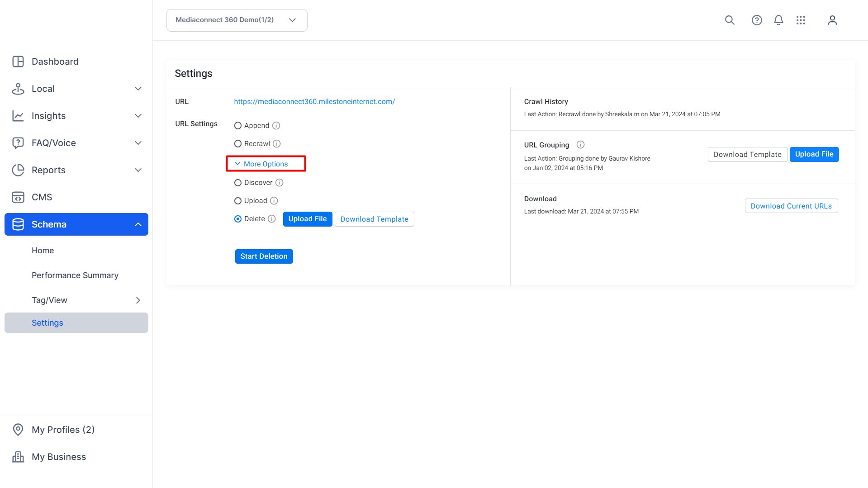This screenshot has width=868, height=488.
Task: Click the Start Deletion button
Action: [264, 256]
